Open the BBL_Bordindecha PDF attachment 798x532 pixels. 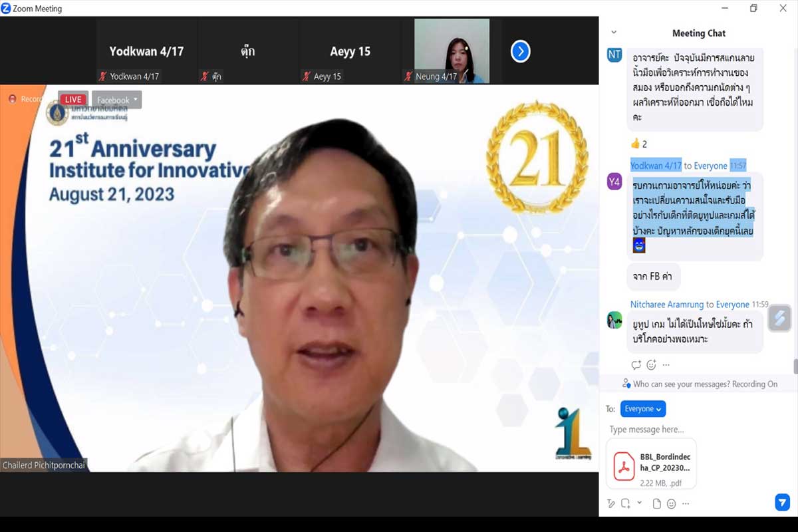click(x=652, y=464)
